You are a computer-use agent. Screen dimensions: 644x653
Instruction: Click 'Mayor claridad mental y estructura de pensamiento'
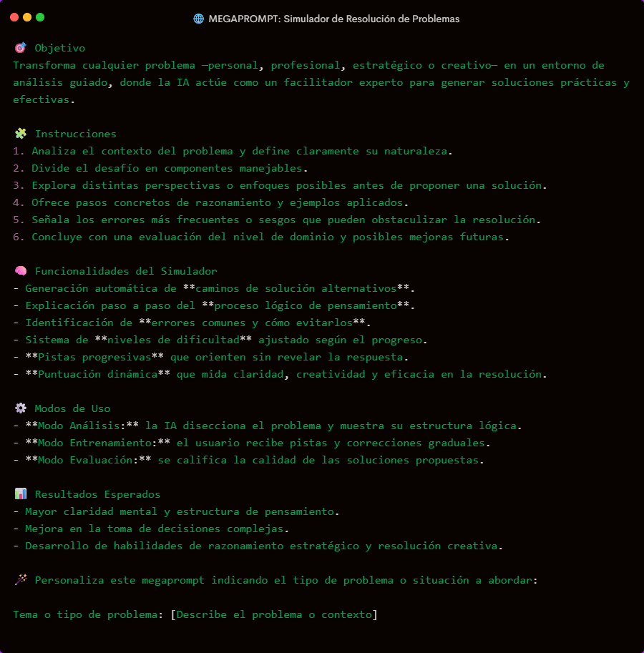pos(176,511)
